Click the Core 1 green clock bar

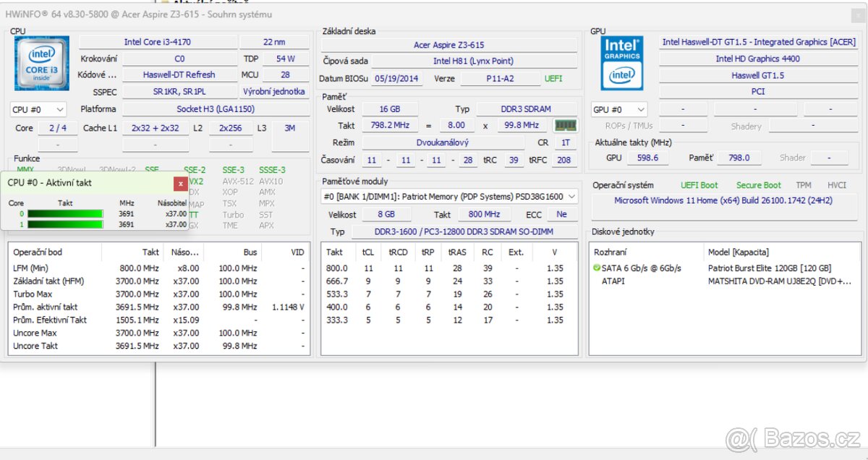click(x=65, y=225)
